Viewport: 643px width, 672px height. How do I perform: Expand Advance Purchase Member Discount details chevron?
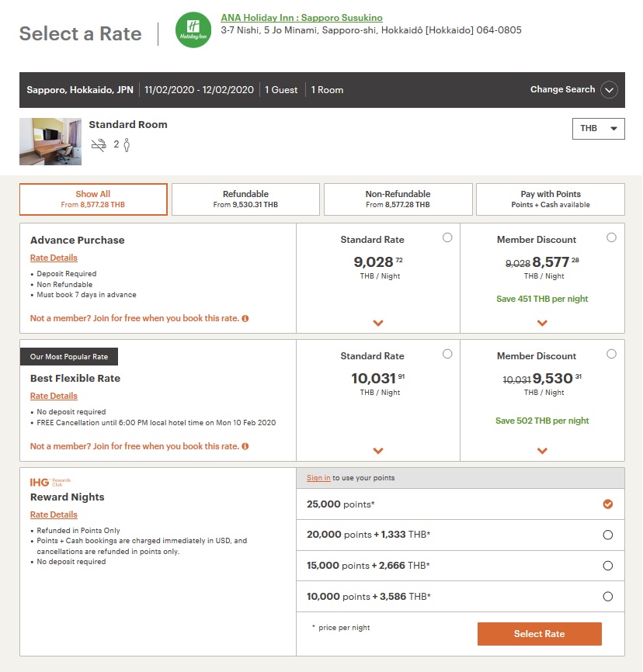[542, 323]
